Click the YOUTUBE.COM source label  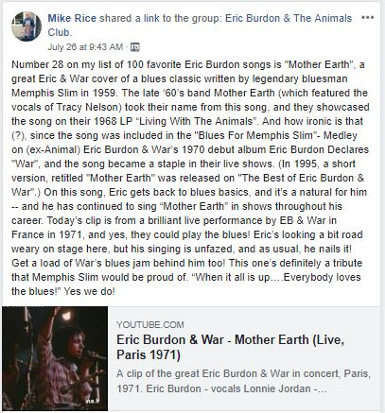[x=150, y=324]
